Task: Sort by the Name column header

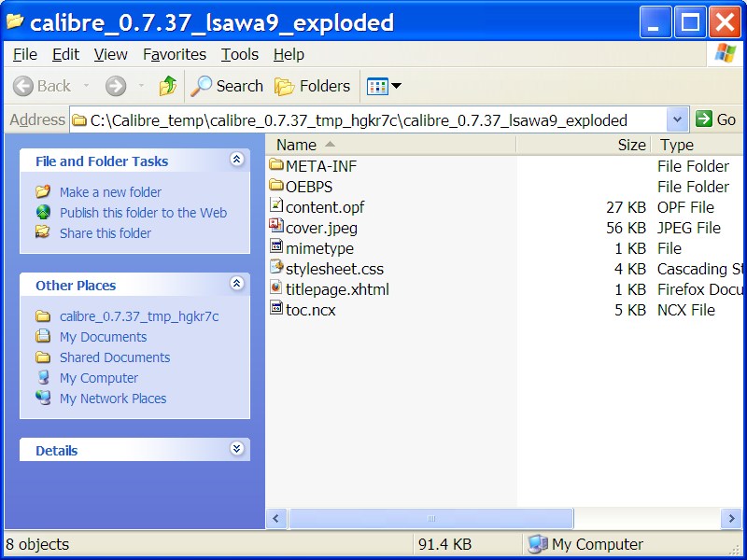Action: (390, 145)
